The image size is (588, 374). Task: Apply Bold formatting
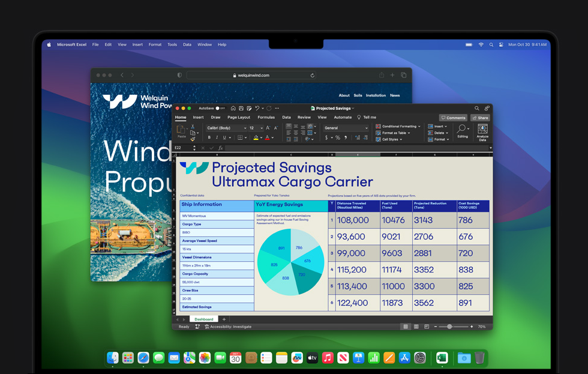tap(209, 137)
